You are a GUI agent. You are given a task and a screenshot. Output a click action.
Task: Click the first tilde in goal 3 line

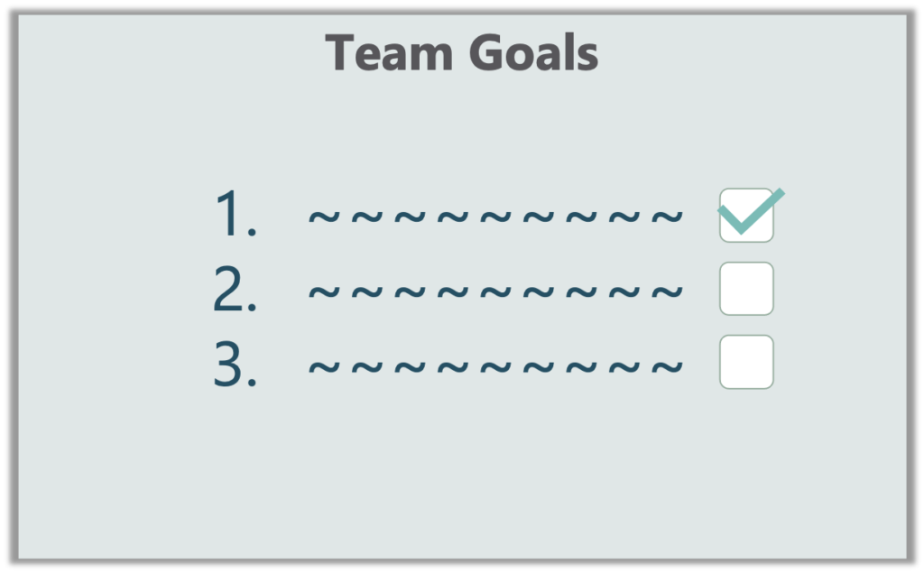(x=324, y=366)
